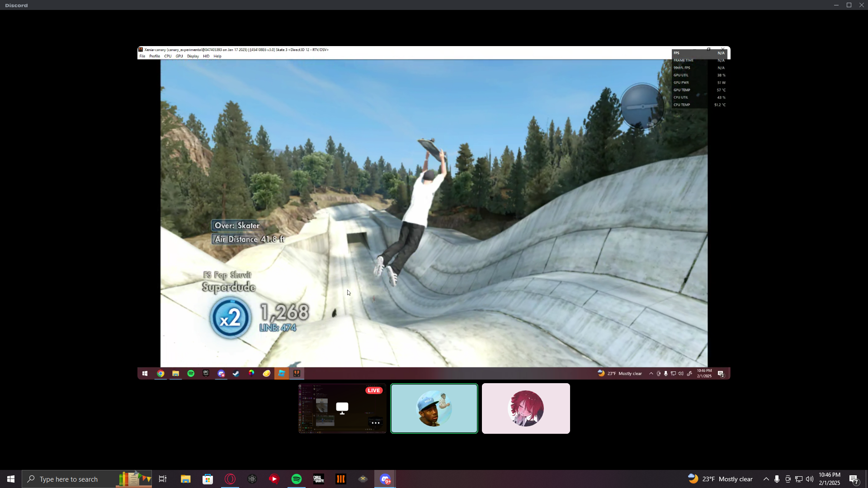The image size is (868, 488).
Task: Open Spotify from the taskbar
Action: click(297, 479)
